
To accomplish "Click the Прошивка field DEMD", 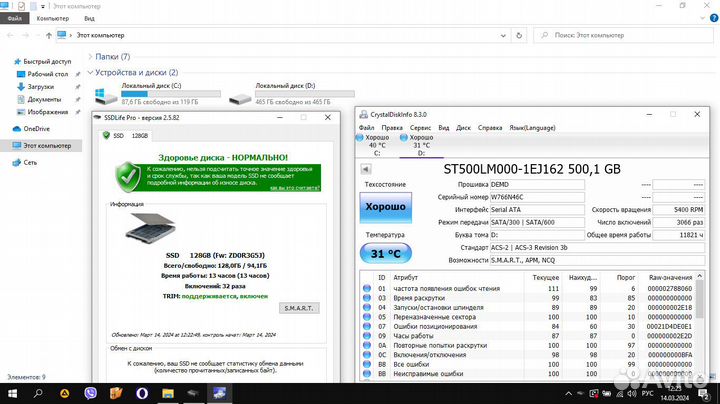I will 537,185.
